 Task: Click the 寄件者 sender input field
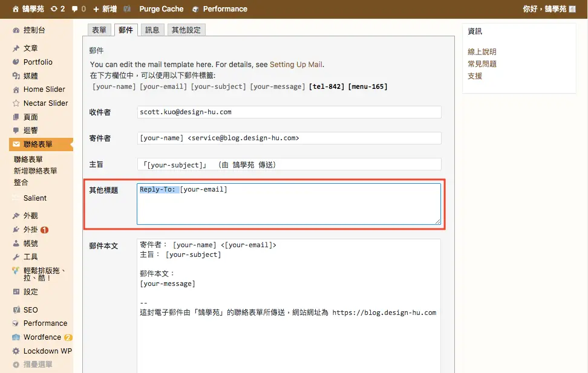click(289, 138)
